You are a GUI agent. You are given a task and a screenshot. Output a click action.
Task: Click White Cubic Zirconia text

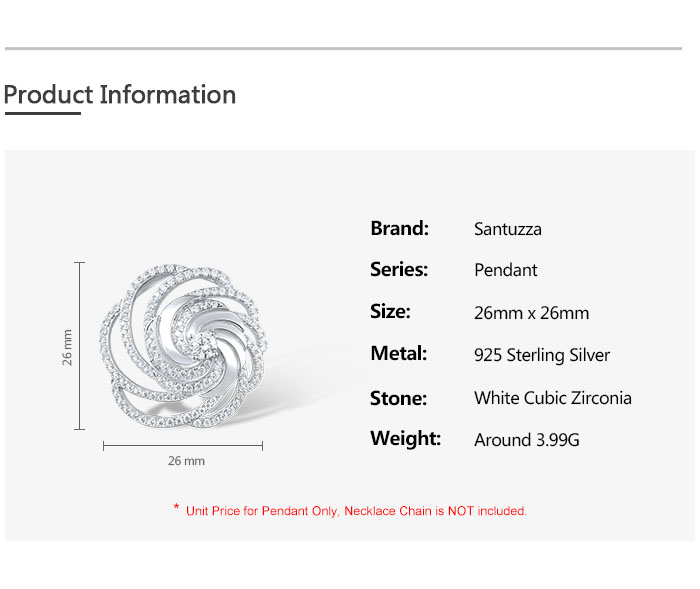pos(553,398)
